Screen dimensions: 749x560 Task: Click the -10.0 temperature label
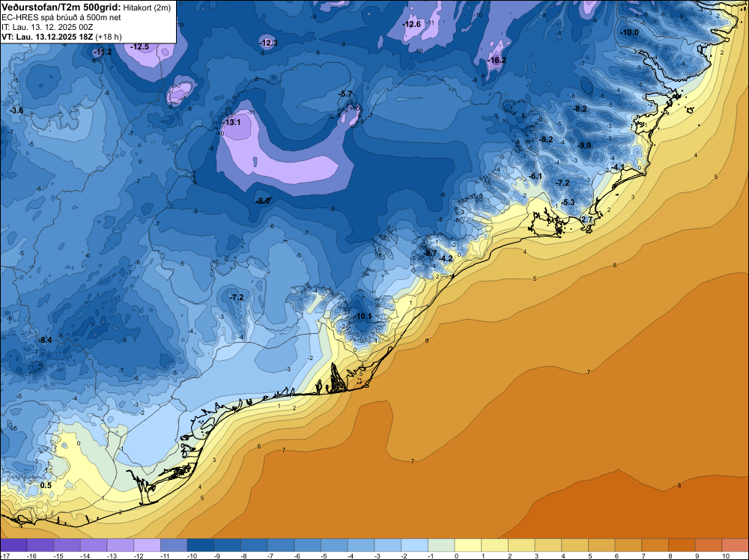pos(629,32)
